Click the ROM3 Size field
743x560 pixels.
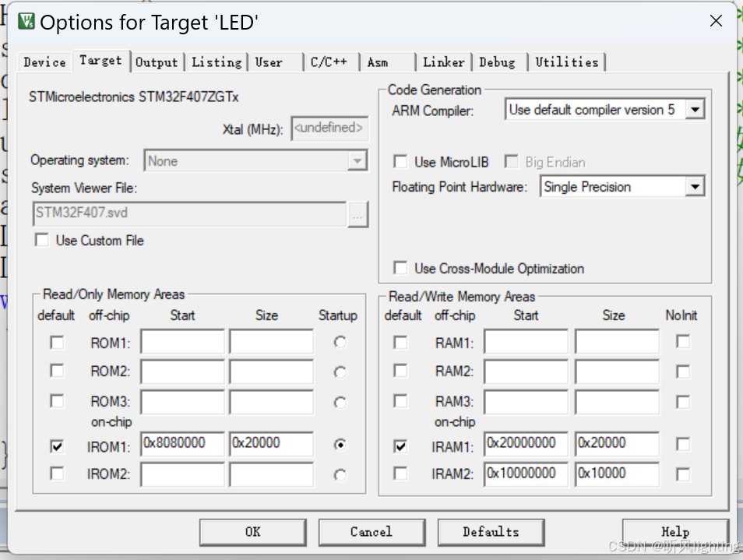click(272, 402)
